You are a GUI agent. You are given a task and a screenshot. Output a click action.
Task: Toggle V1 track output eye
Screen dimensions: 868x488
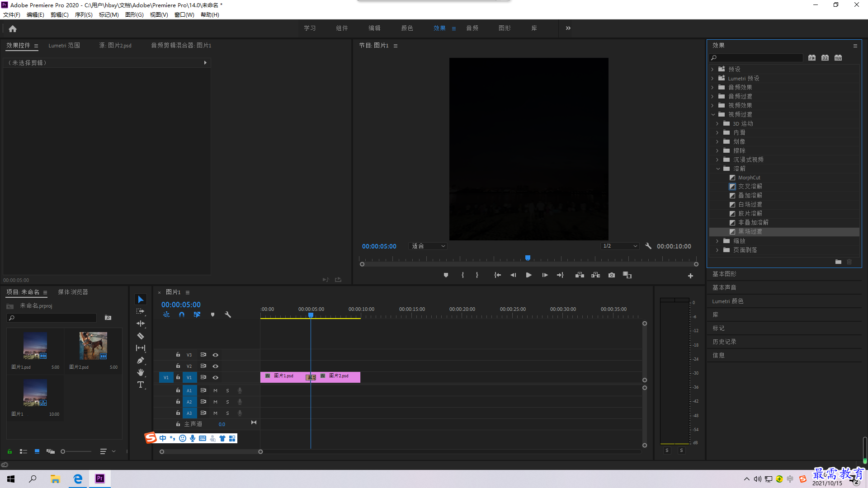click(x=216, y=377)
